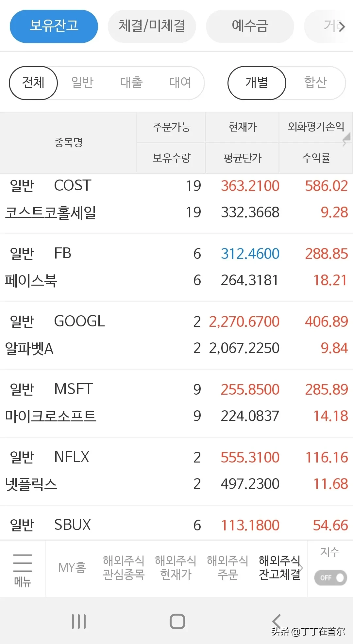Expand bottom navigation with small chevron
353x644 pixels.
301,567
